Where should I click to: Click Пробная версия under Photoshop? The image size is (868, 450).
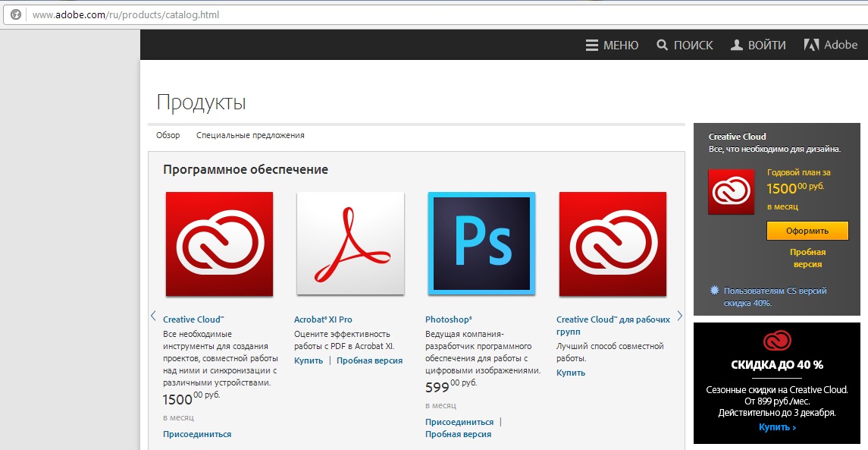pyautogui.click(x=458, y=434)
